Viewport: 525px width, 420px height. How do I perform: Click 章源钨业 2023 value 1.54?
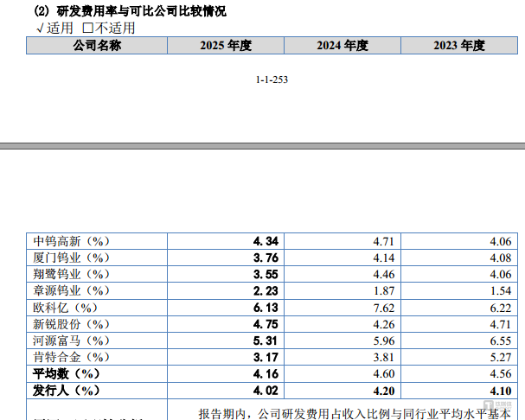pyautogui.click(x=501, y=290)
